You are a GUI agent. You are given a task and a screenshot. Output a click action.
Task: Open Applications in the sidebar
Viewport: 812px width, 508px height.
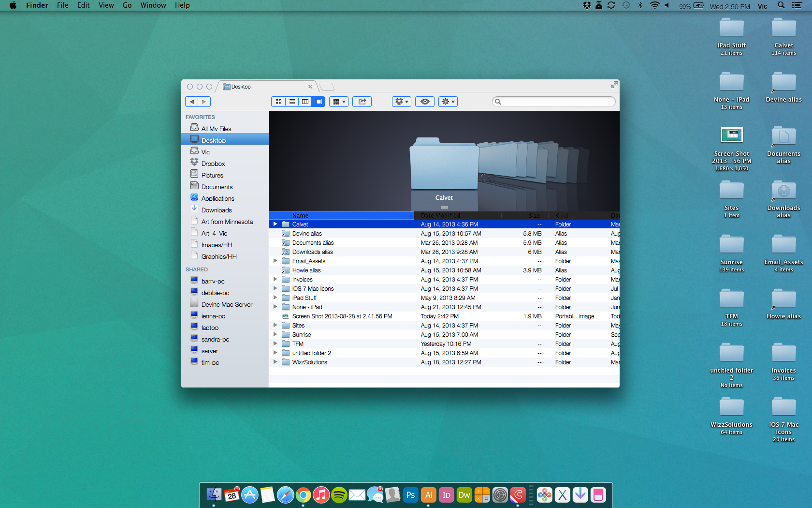217,198
